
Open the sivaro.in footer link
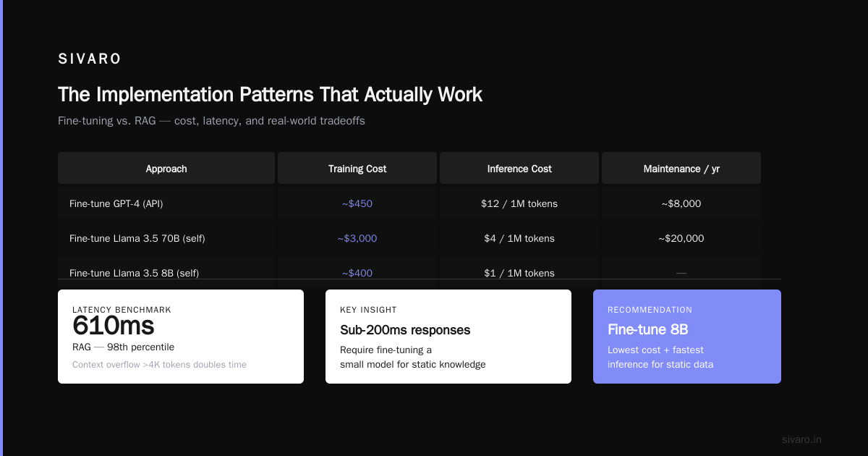click(801, 439)
